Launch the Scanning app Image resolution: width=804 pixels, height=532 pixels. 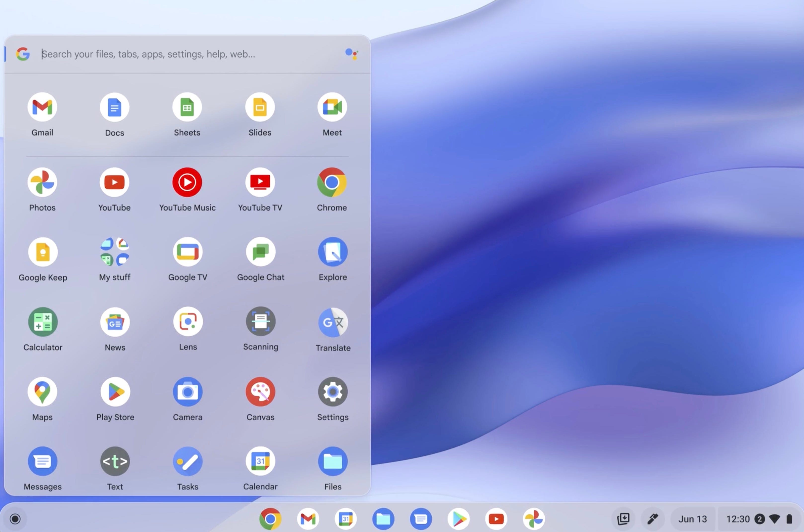[x=261, y=322]
